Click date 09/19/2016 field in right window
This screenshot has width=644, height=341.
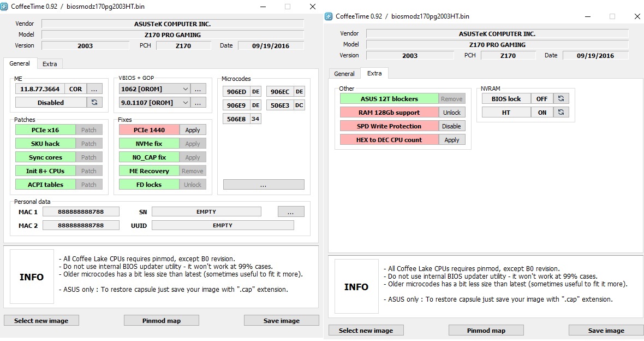tap(595, 56)
